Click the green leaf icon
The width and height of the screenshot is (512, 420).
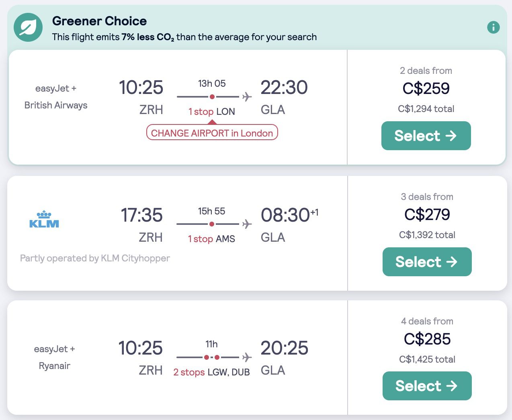click(x=28, y=27)
